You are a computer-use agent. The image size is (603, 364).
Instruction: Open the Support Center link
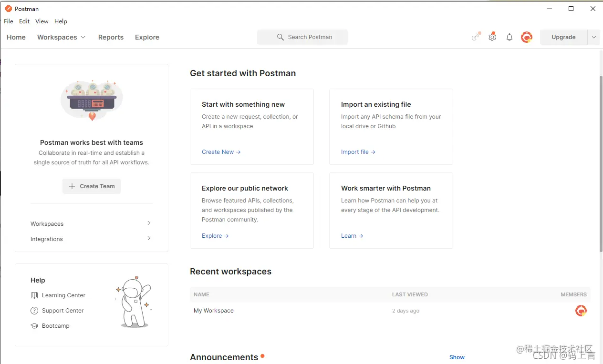(x=62, y=311)
